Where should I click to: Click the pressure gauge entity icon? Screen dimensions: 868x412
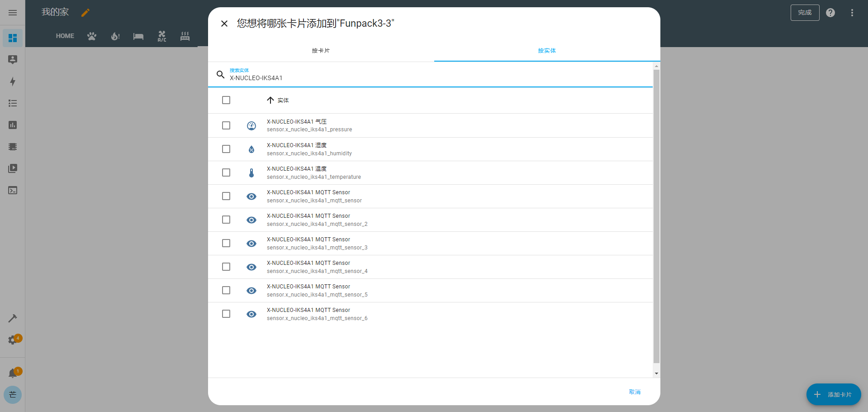pyautogui.click(x=251, y=126)
